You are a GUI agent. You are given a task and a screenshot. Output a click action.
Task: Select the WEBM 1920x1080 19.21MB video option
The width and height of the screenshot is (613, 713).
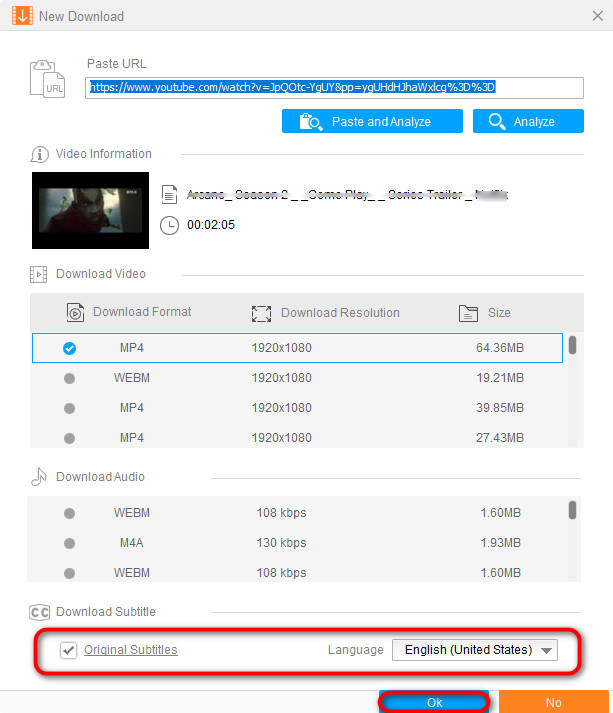point(69,378)
